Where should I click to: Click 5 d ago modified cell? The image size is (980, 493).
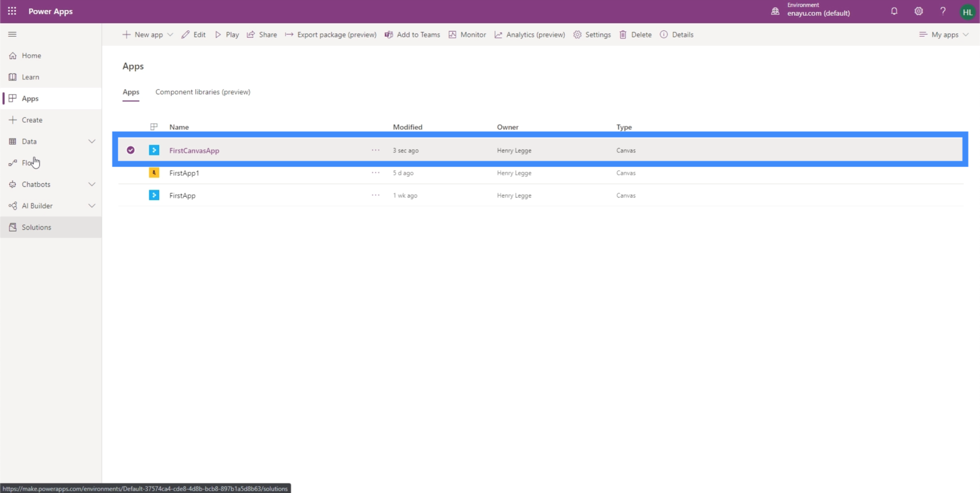click(x=403, y=173)
